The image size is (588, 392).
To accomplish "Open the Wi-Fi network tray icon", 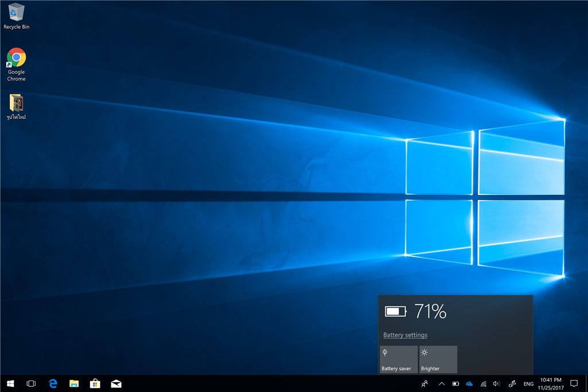I will [483, 383].
